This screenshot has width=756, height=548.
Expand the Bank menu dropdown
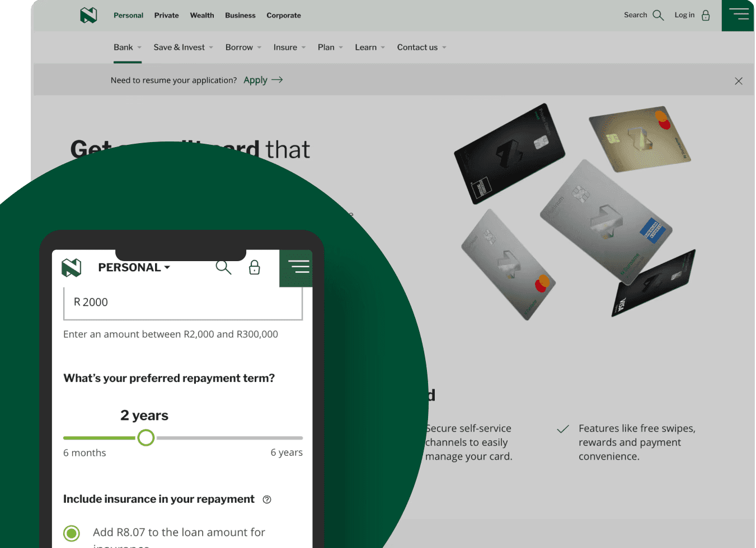(128, 48)
